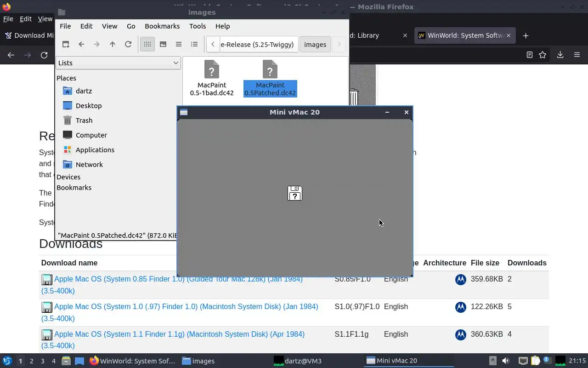Select the MacPaint 0.5-1bad.dc42 file
588x368 pixels.
pyautogui.click(x=212, y=78)
